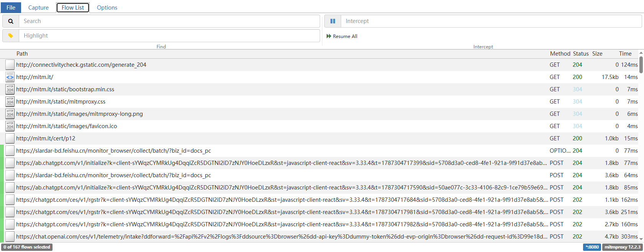Click the OPTIO... method cell
Image resolution: width=644 pixels, height=252 pixels.
coord(560,151)
